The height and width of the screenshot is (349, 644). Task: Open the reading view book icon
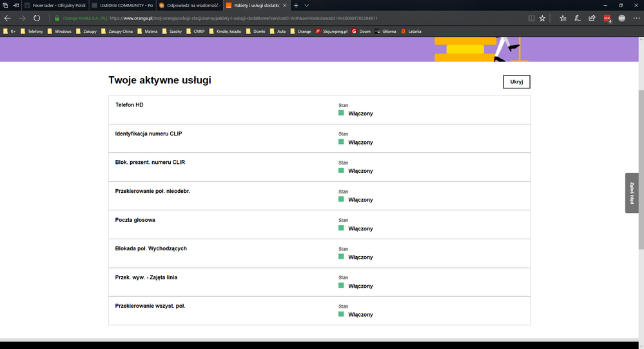531,18
